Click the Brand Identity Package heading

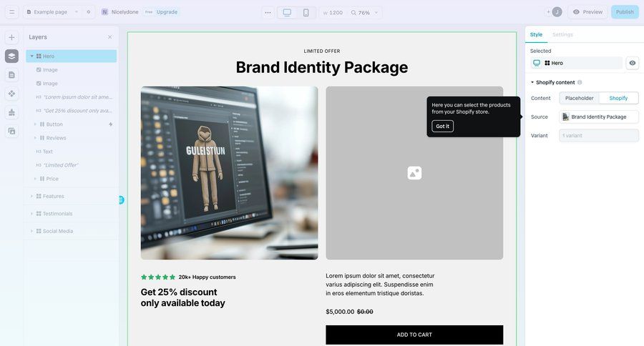pos(322,67)
